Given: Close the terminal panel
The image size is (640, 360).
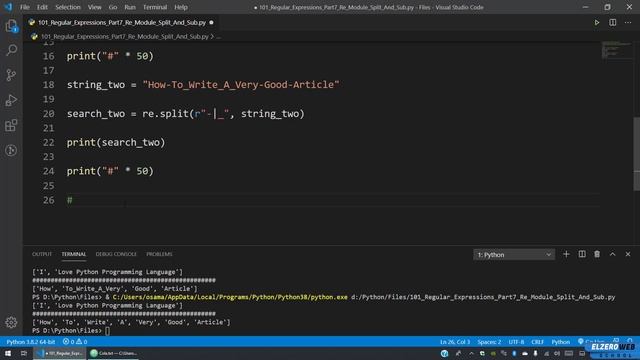Looking at the screenshot, I should coord(628,254).
